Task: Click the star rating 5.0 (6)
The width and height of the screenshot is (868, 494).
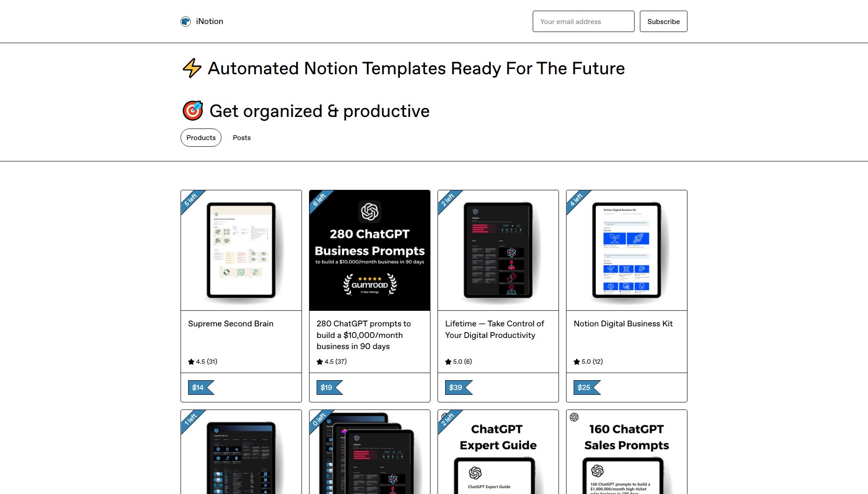Action: point(458,361)
